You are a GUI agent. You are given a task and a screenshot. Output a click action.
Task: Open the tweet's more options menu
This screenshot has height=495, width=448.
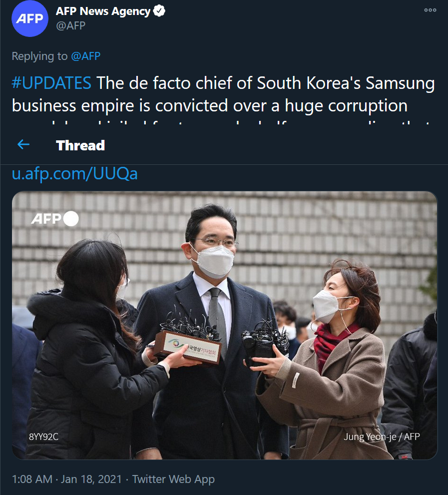tap(430, 10)
